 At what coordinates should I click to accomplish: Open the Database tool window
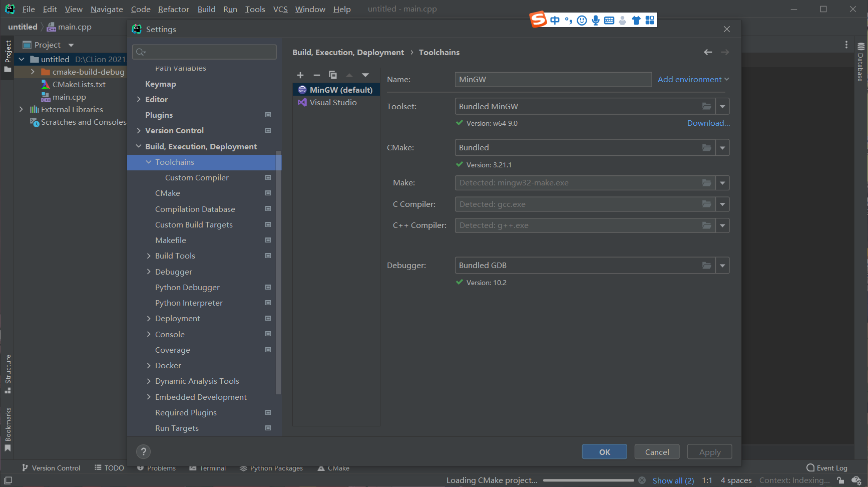point(861,62)
